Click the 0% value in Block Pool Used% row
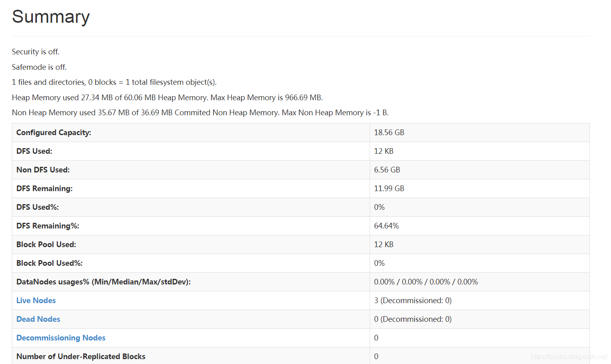The image size is (611, 364). pos(379,263)
